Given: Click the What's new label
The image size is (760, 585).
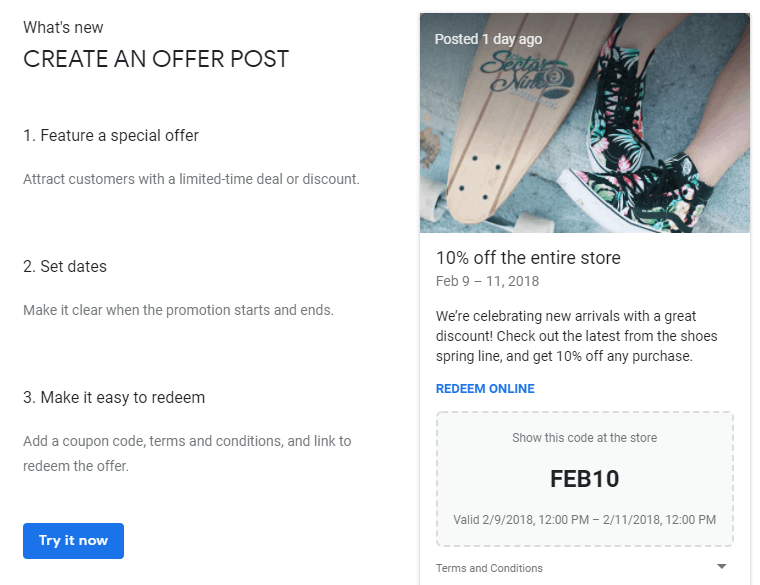Looking at the screenshot, I should (63, 28).
